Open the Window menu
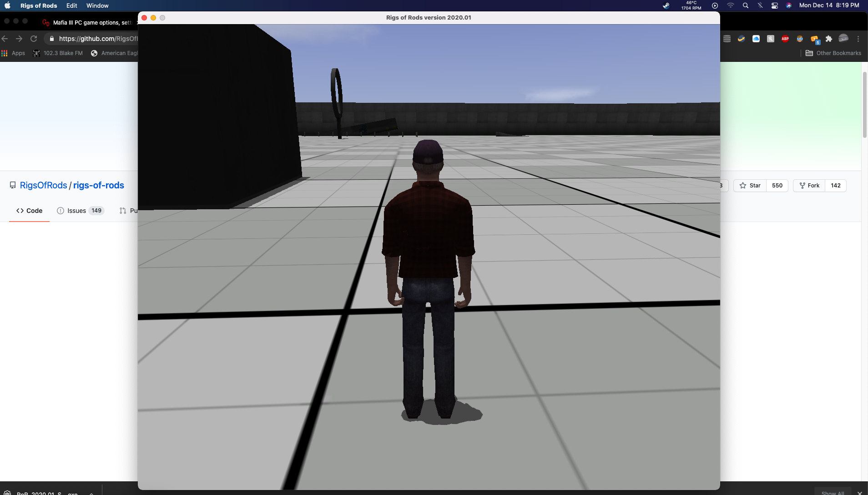Viewport: 868px width, 495px height. (97, 5)
